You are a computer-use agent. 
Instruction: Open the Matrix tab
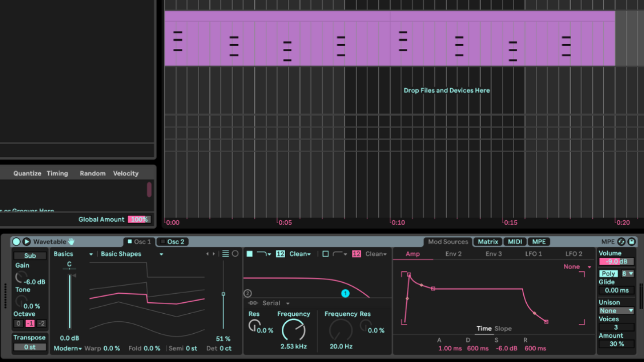coord(488,242)
